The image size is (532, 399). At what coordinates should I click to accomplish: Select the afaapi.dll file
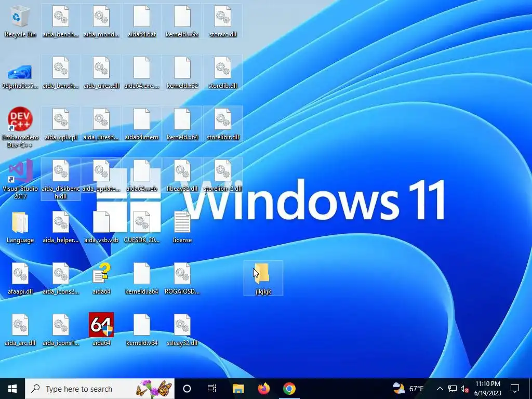click(20, 278)
